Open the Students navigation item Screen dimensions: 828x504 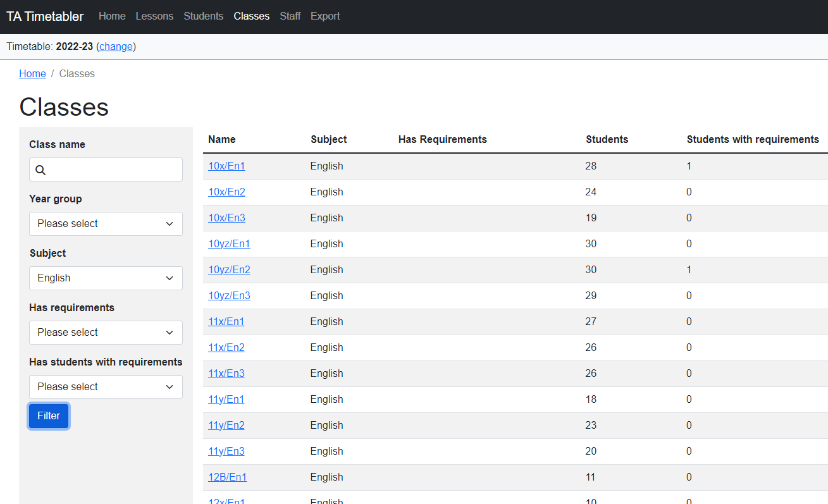203,16
